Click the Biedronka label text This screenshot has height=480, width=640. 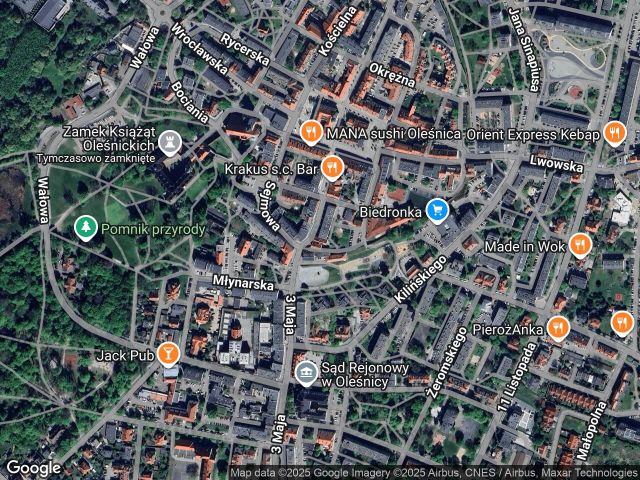pos(390,212)
